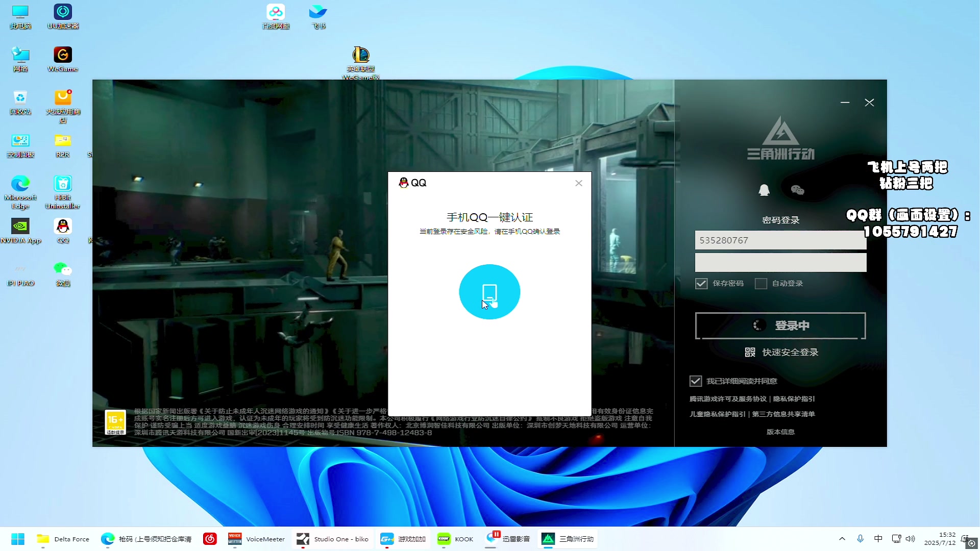The height and width of the screenshot is (551, 980).
Task: Launch the 微信 desktop shortcut
Action: (63, 273)
